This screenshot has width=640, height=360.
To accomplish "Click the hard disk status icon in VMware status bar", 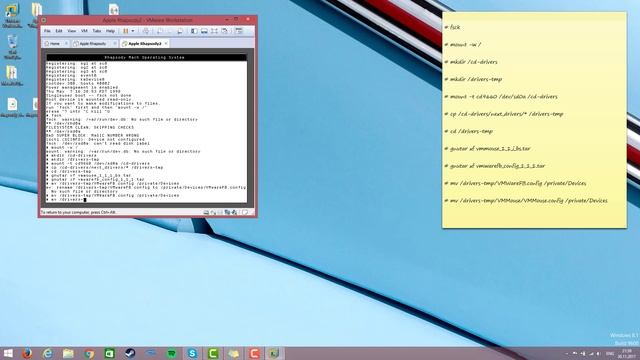I will tap(206, 212).
